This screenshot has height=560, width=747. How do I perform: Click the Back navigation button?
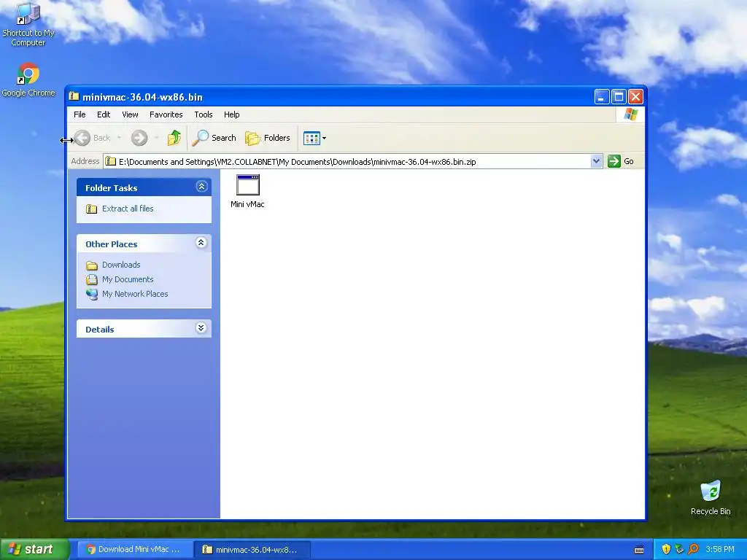click(93, 138)
